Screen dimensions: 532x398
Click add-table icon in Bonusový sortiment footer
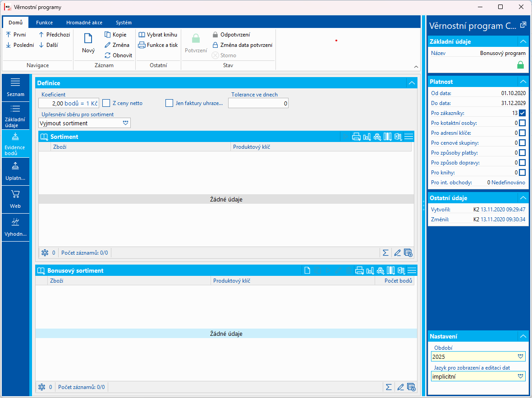click(x=411, y=387)
